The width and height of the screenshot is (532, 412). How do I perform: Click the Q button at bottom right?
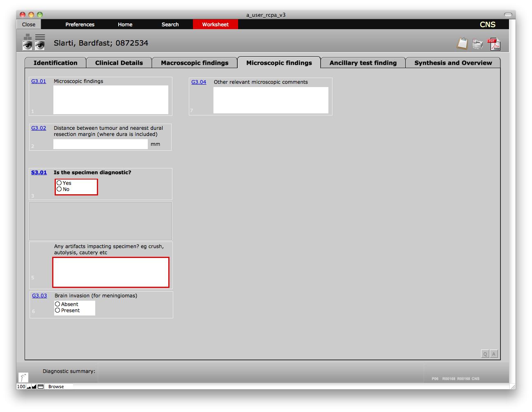coord(485,354)
